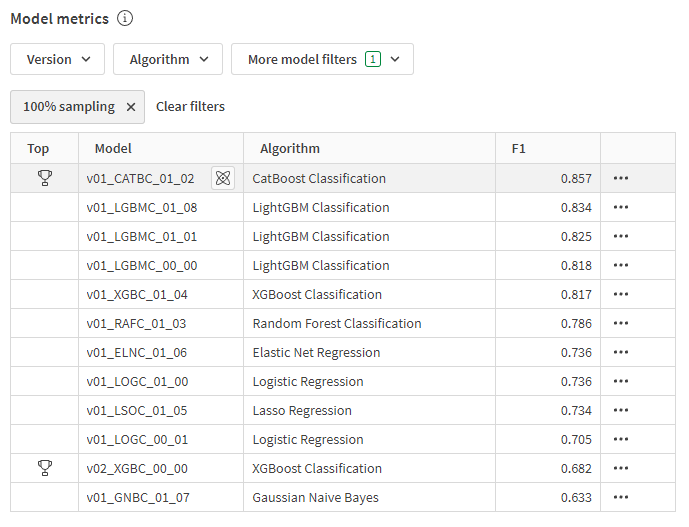
Task: Expand More model filters dropdown
Action: pos(322,59)
